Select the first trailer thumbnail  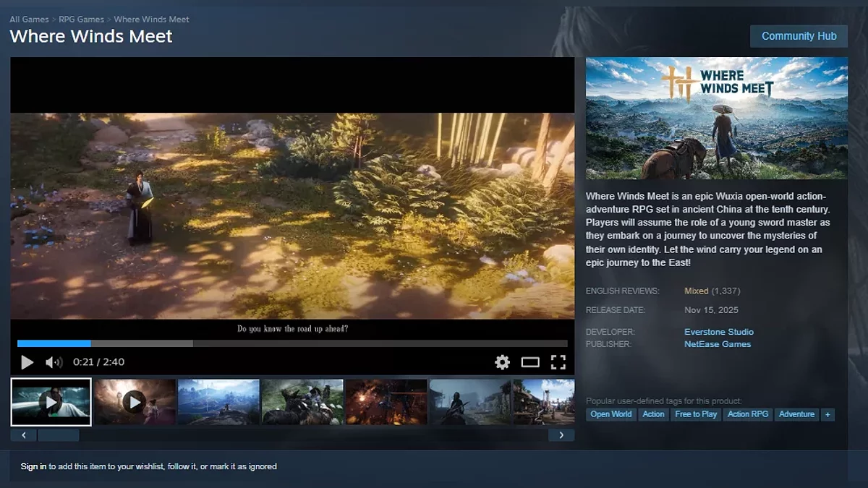[x=51, y=402]
